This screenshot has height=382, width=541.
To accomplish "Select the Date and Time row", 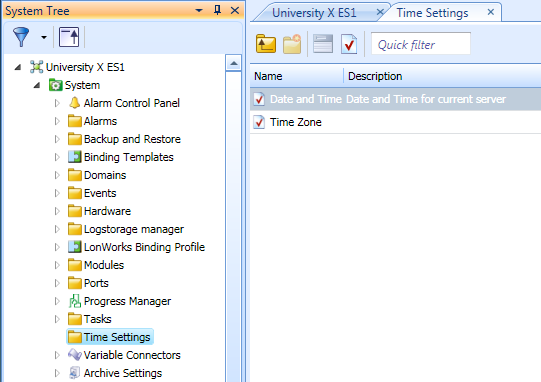I will pos(395,99).
